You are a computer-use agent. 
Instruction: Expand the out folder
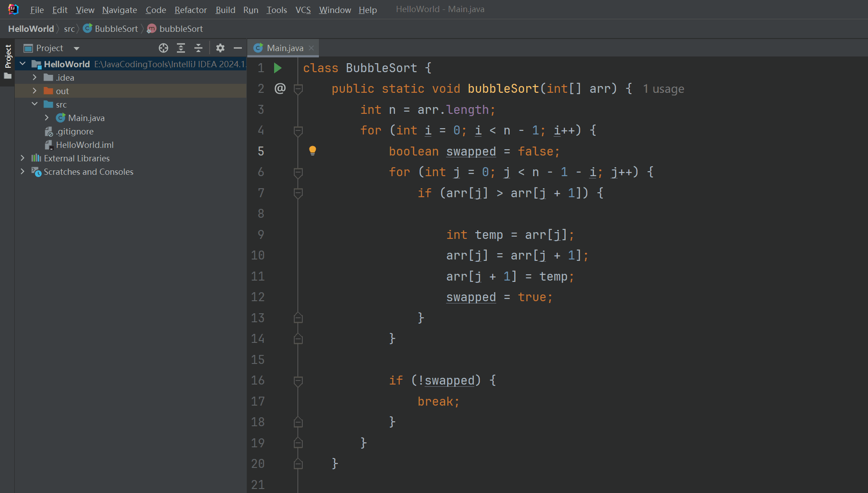(34, 91)
